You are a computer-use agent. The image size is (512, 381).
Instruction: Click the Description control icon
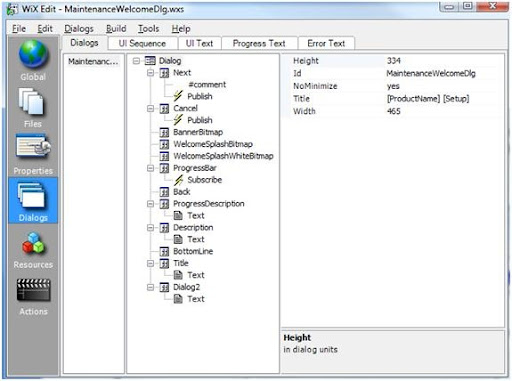(x=164, y=228)
